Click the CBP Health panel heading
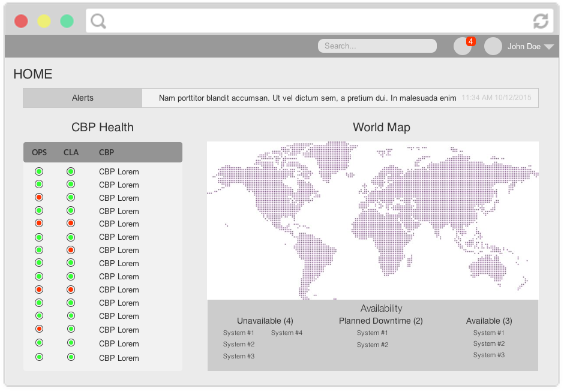564x392 pixels. click(103, 127)
